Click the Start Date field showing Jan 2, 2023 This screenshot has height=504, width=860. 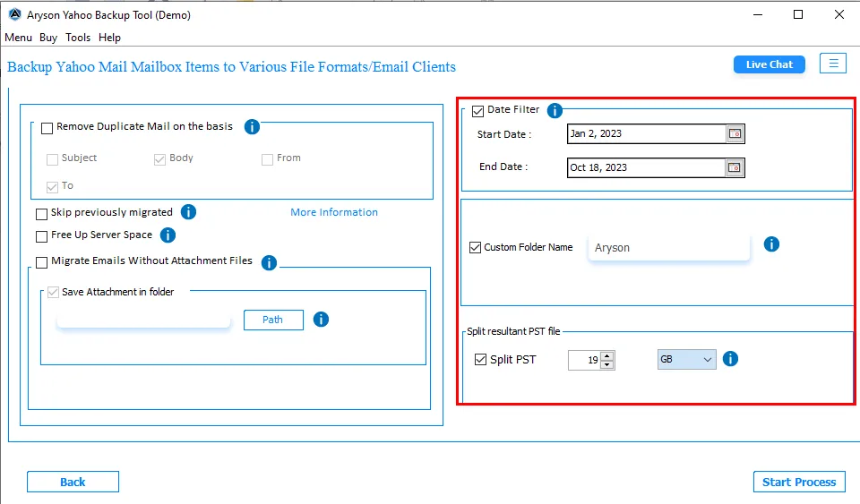pos(646,133)
